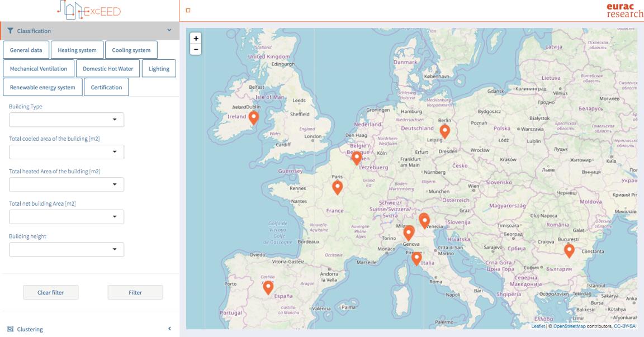Select the Lighting category

[x=159, y=68]
